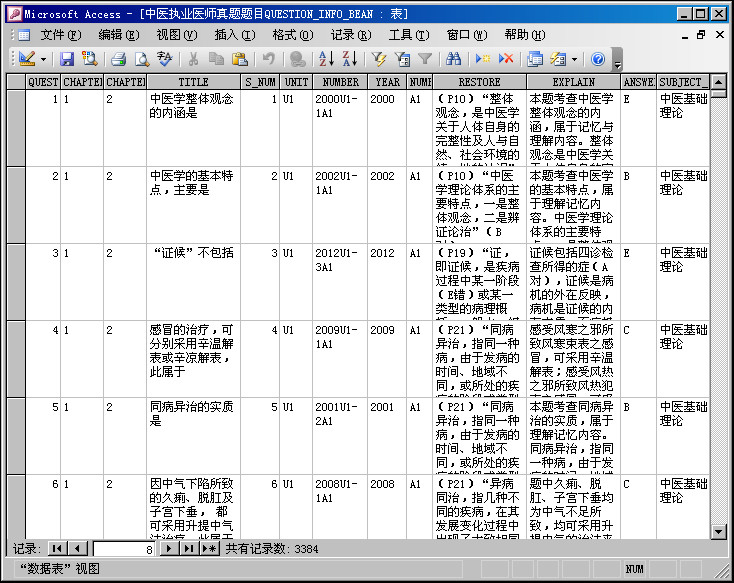The width and height of the screenshot is (734, 583).
Task: Open the 编辑(E) menu
Action: click(x=119, y=35)
